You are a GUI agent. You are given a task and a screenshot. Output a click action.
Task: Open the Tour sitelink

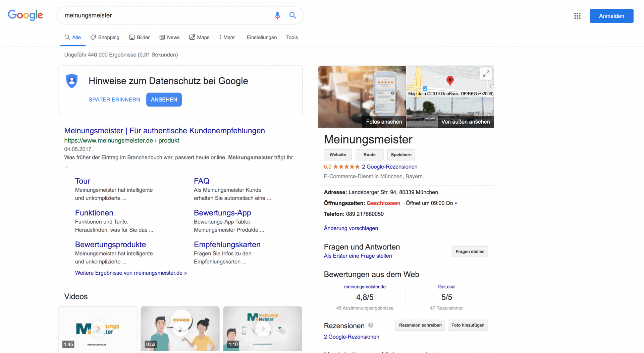(83, 181)
